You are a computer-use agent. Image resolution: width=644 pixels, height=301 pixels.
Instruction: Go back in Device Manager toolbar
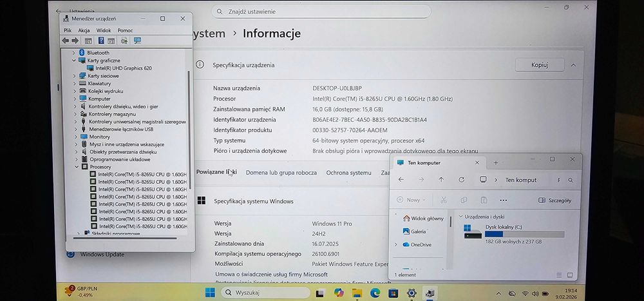tap(65, 41)
